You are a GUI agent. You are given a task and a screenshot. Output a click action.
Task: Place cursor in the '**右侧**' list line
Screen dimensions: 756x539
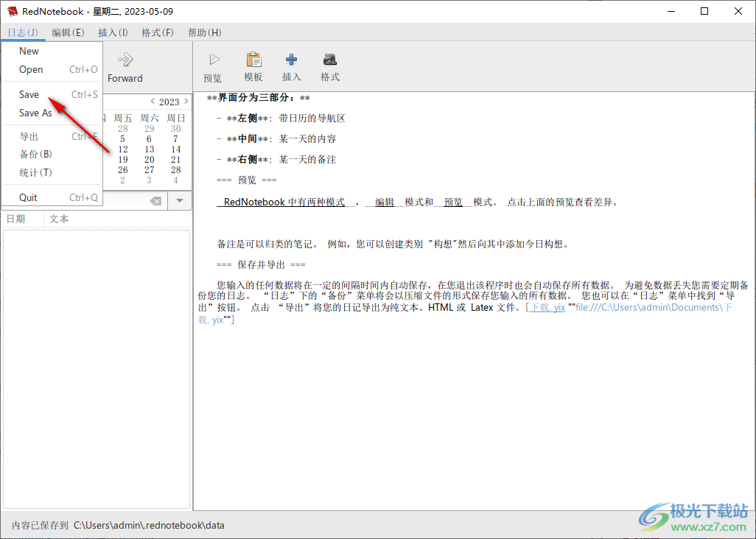[276, 160]
